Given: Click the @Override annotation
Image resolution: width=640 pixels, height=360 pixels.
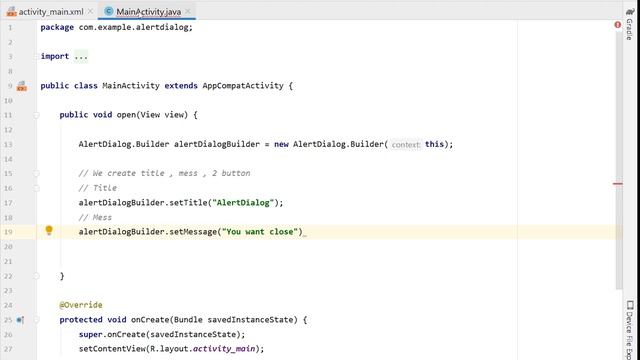Looking at the screenshot, I should pos(81,305).
